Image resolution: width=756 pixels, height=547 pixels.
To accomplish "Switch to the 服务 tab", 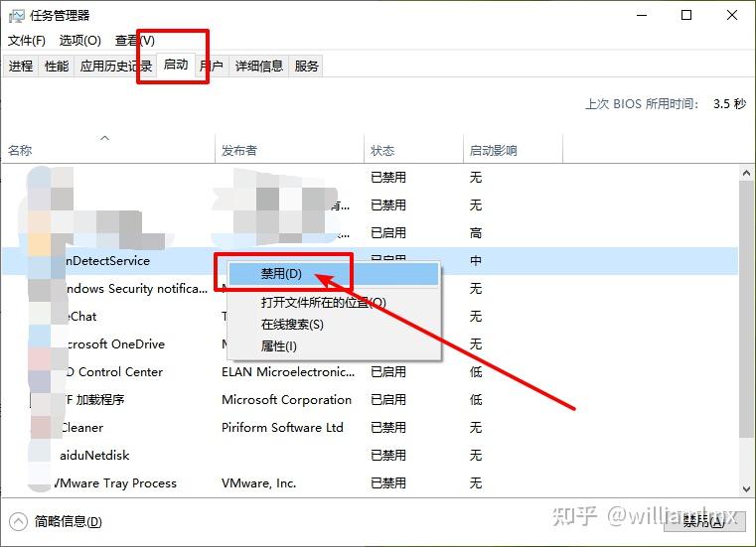I will 306,66.
